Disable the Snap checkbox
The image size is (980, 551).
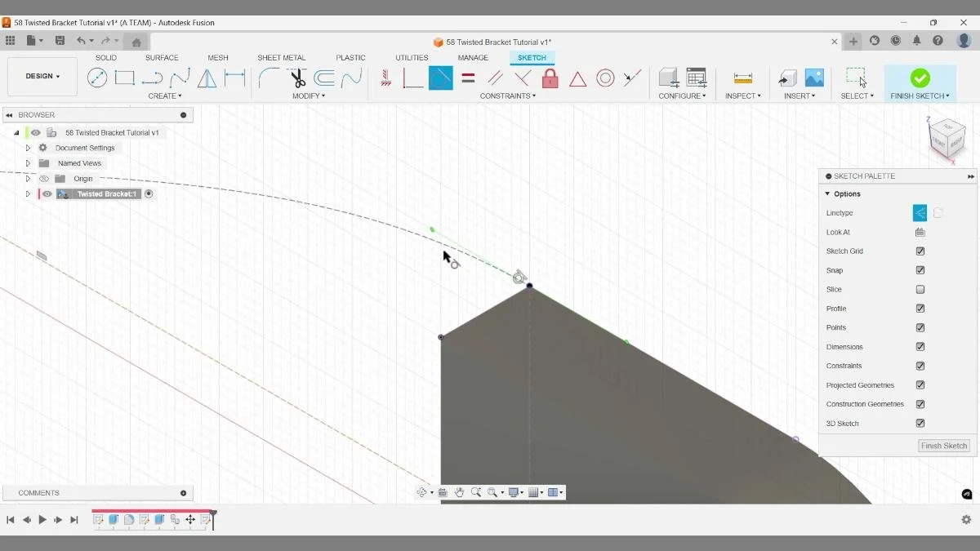[x=920, y=270]
